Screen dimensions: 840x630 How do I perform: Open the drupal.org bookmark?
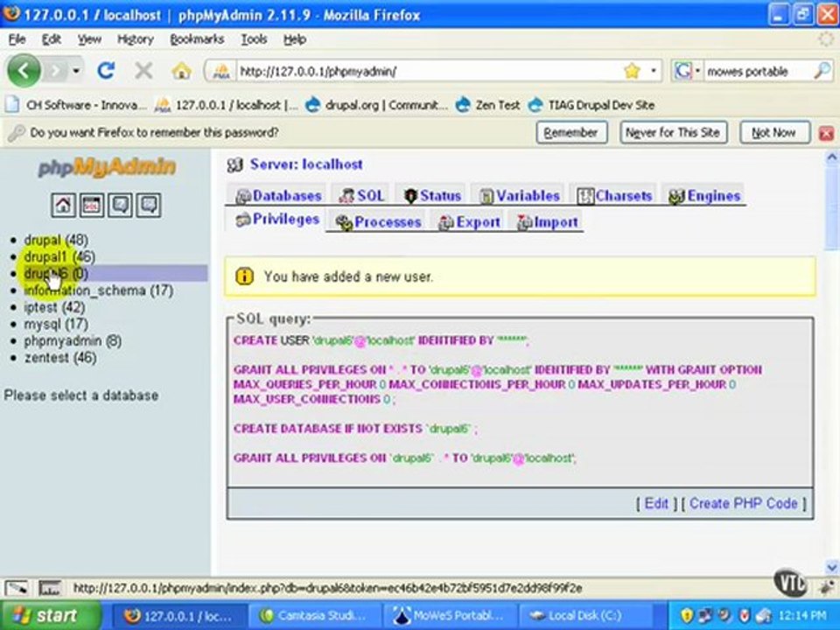(377, 105)
